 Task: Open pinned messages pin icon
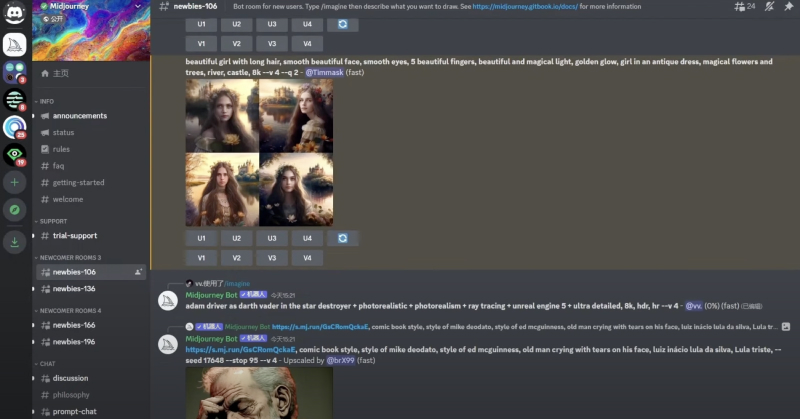[x=789, y=6]
